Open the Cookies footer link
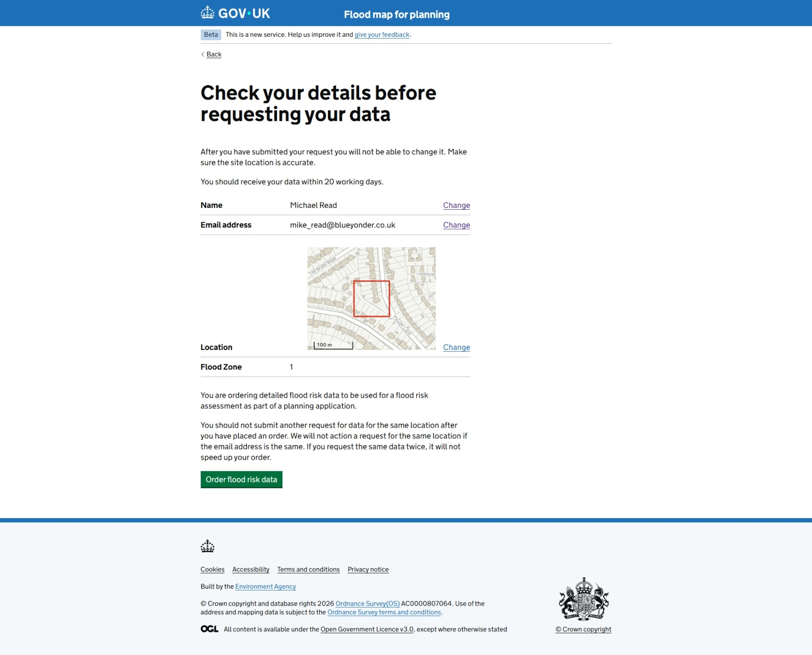This screenshot has height=655, width=812. (x=212, y=570)
